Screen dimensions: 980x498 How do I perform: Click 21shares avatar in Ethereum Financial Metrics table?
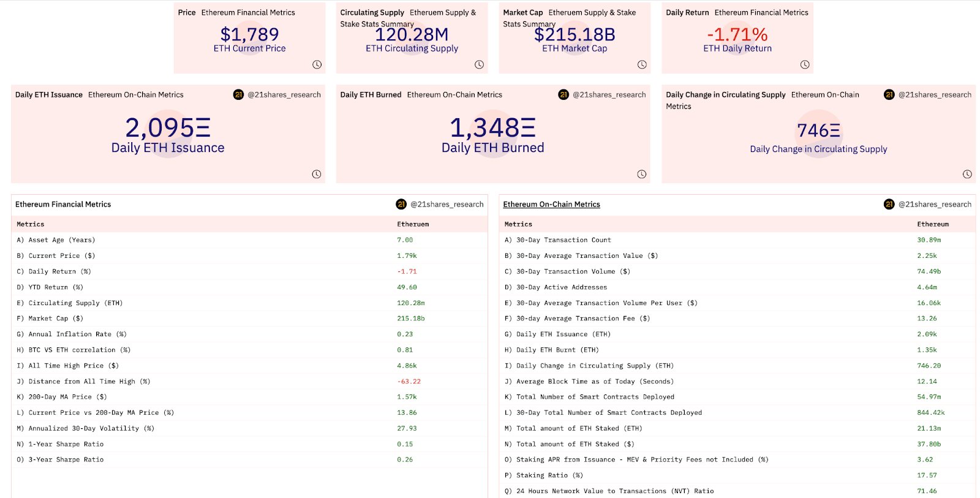click(x=401, y=205)
